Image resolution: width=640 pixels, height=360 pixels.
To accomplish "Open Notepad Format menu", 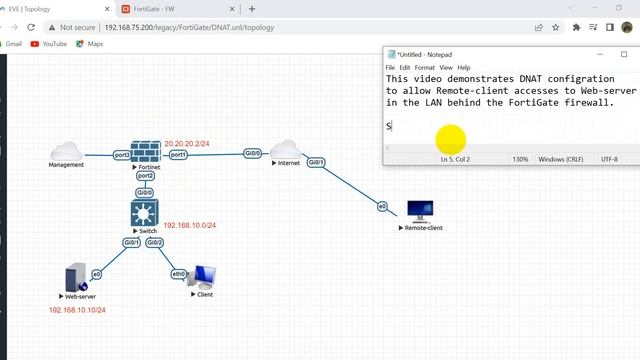I will tap(424, 67).
